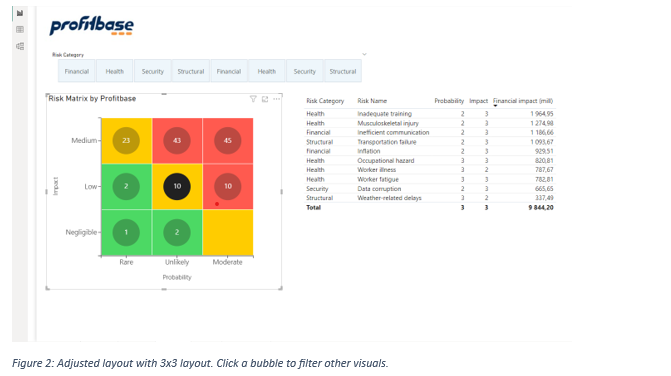Select the 'Musculoskeletal injury' row
This screenshot has height=376, width=671.
(x=430, y=123)
